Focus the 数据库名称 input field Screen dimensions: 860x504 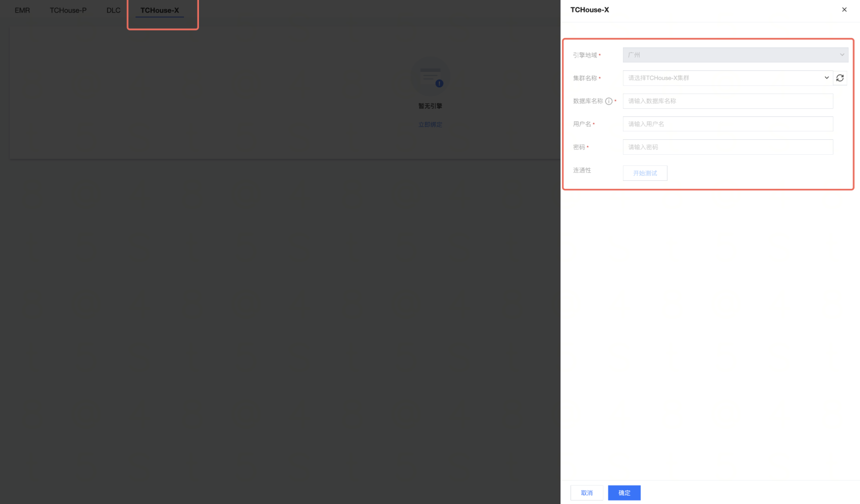727,101
